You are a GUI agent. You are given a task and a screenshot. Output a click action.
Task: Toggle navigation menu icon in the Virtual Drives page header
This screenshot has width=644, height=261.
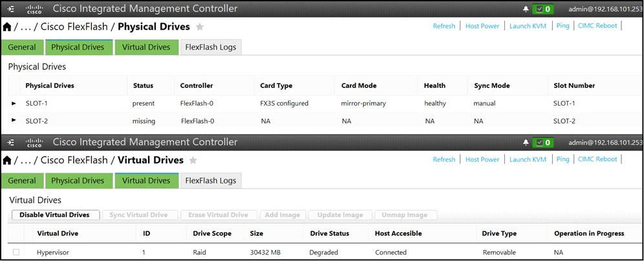(11, 142)
